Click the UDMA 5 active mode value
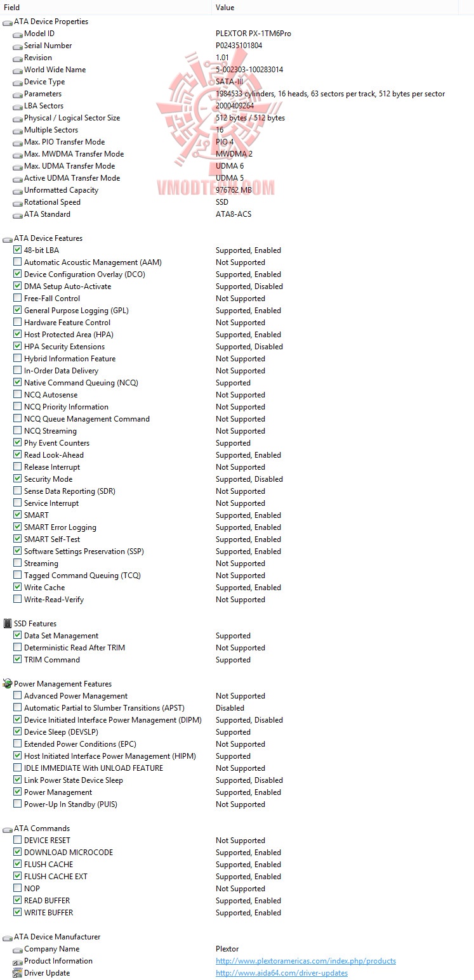Image resolution: width=474 pixels, height=980 pixels. [x=230, y=178]
